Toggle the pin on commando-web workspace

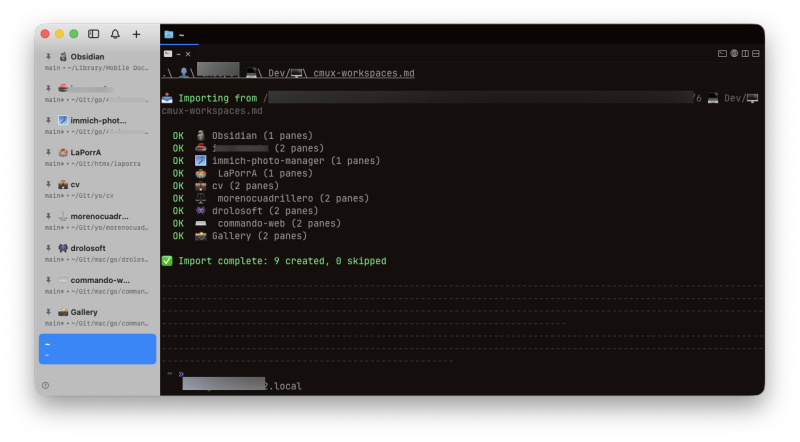tap(48, 280)
